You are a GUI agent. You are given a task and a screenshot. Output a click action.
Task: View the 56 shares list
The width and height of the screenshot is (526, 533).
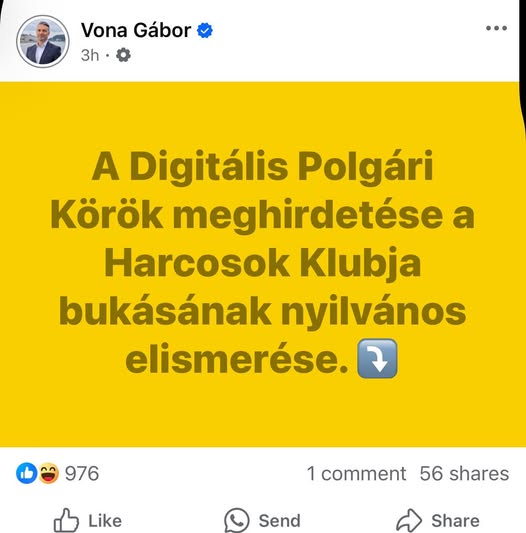[464, 474]
